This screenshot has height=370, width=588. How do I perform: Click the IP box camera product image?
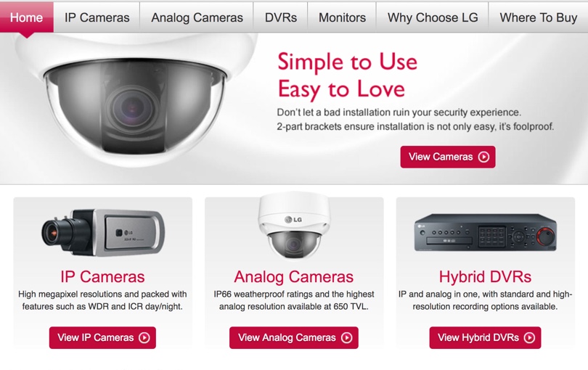pos(103,232)
